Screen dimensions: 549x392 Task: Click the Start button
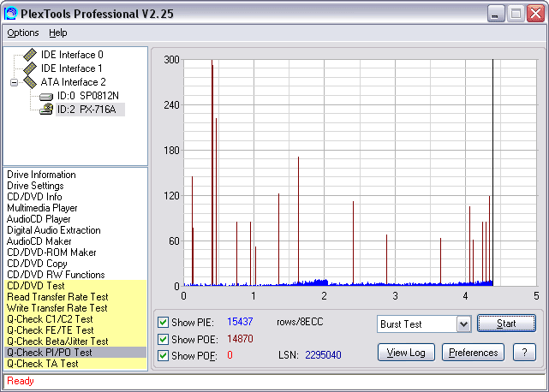click(506, 324)
